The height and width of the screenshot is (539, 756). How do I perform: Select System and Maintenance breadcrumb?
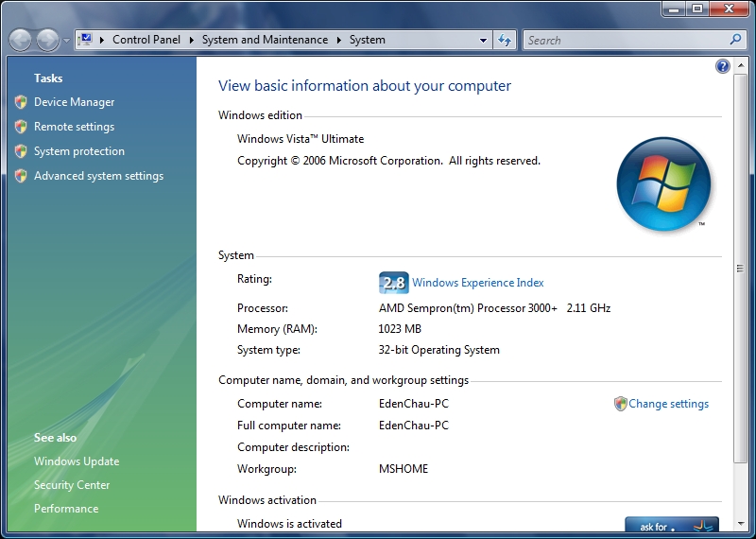tap(265, 40)
